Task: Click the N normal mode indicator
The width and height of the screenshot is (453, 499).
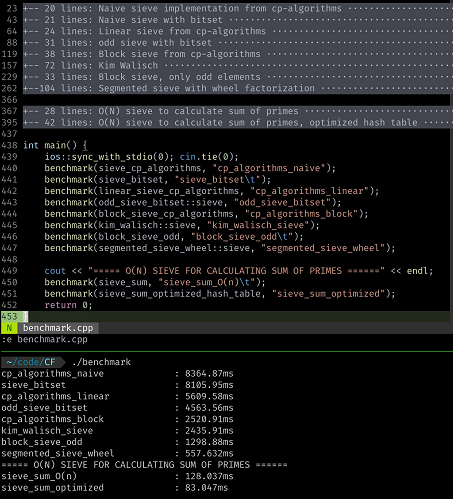Action: click(9, 328)
